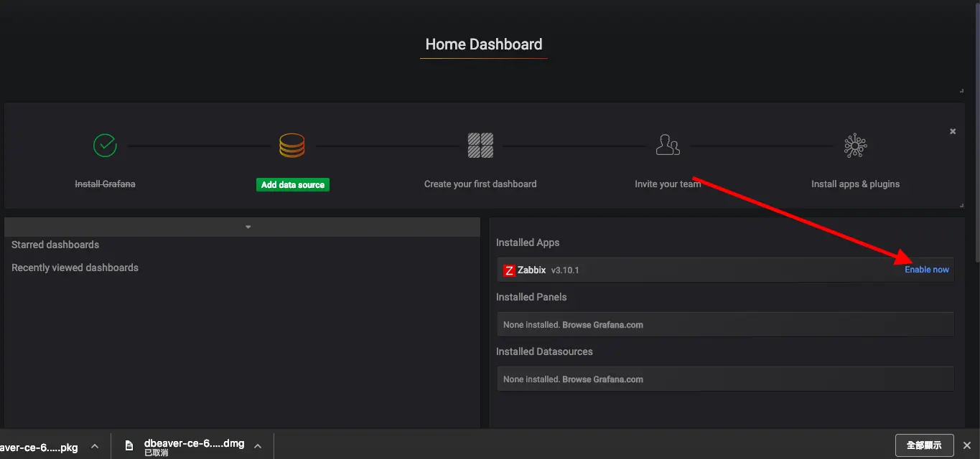980x459 pixels.
Task: Click the Zabbix version v3.10.1 text
Action: click(x=565, y=270)
